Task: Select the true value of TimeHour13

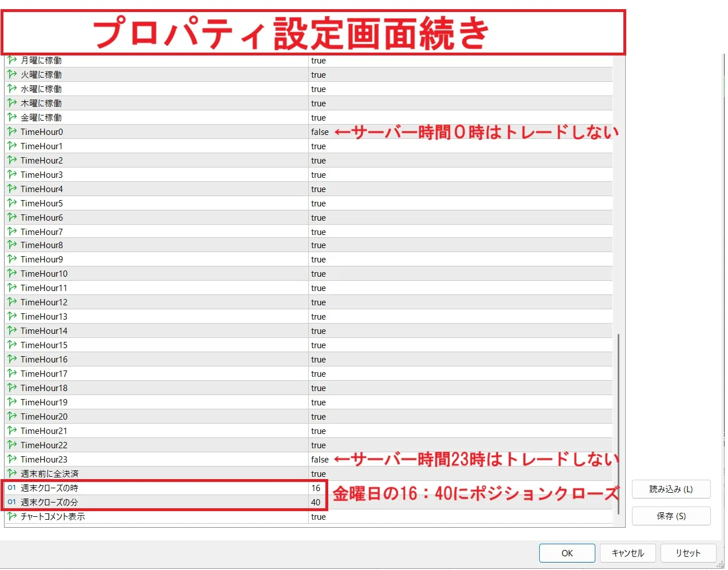Action: point(319,317)
